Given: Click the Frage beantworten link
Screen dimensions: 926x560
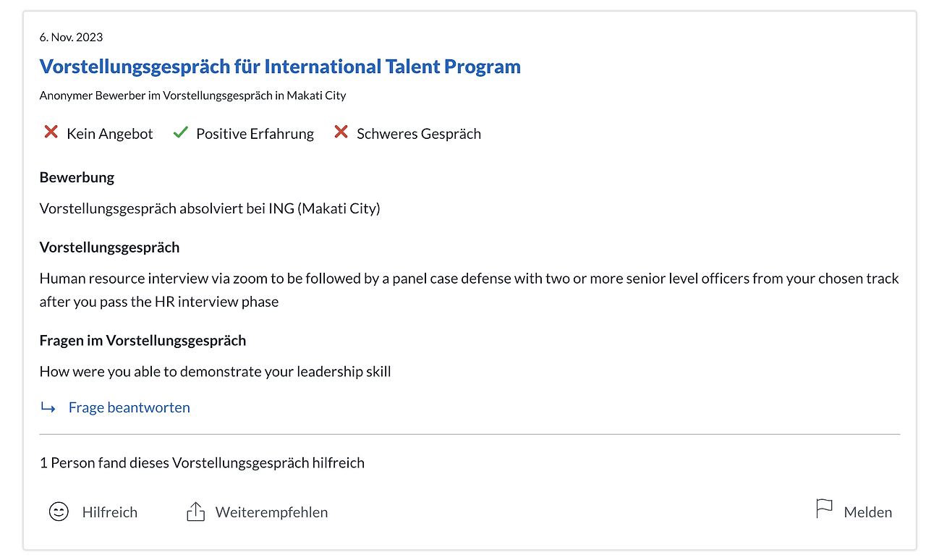Looking at the screenshot, I should point(129,407).
